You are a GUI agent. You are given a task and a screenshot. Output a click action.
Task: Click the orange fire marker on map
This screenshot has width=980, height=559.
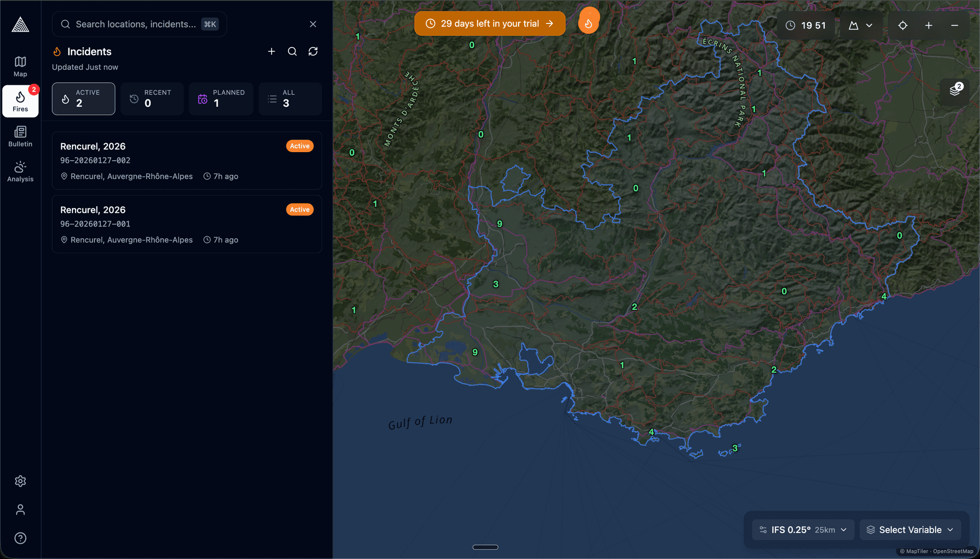tap(589, 23)
